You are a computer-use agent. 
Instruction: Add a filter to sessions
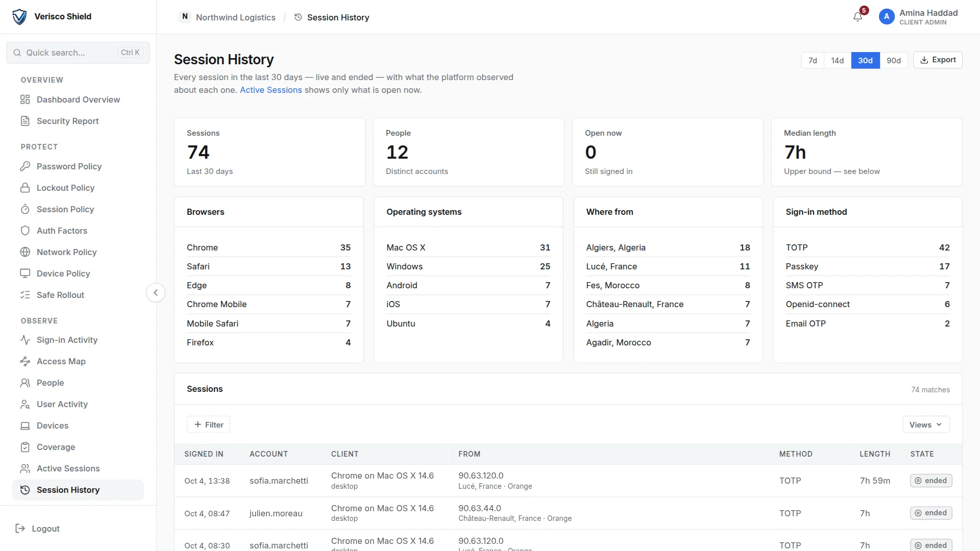point(208,424)
